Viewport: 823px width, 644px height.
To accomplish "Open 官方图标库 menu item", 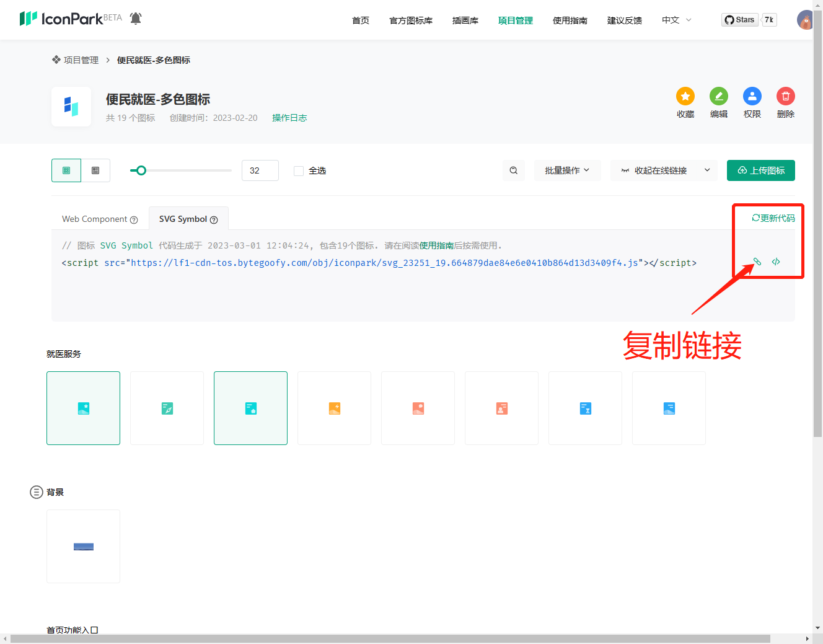I will coord(411,20).
